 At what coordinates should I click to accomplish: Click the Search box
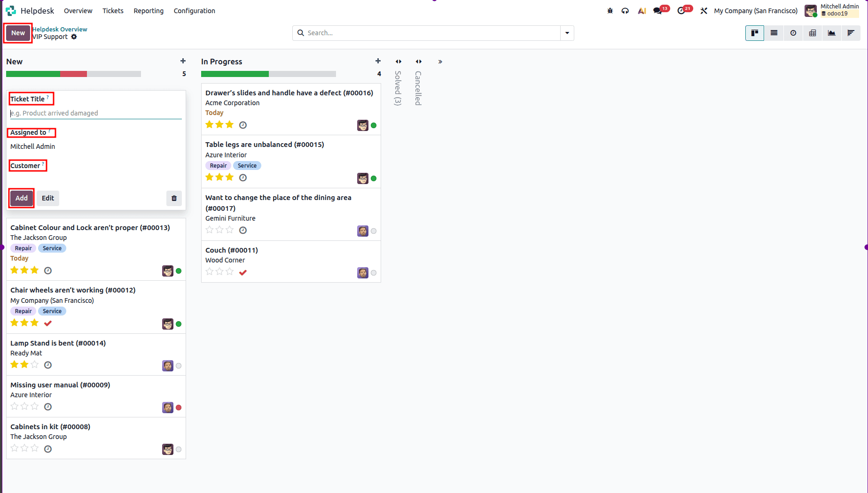[427, 33]
